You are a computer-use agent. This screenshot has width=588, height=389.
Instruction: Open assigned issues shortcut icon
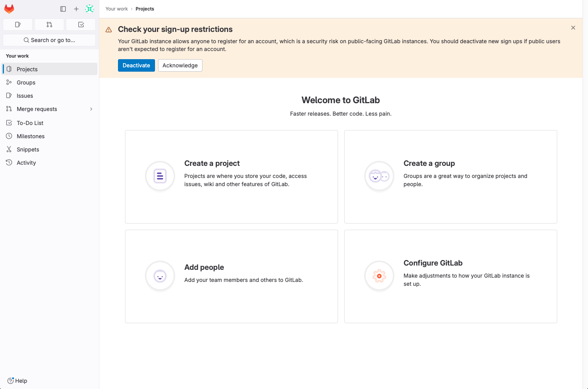click(x=18, y=25)
